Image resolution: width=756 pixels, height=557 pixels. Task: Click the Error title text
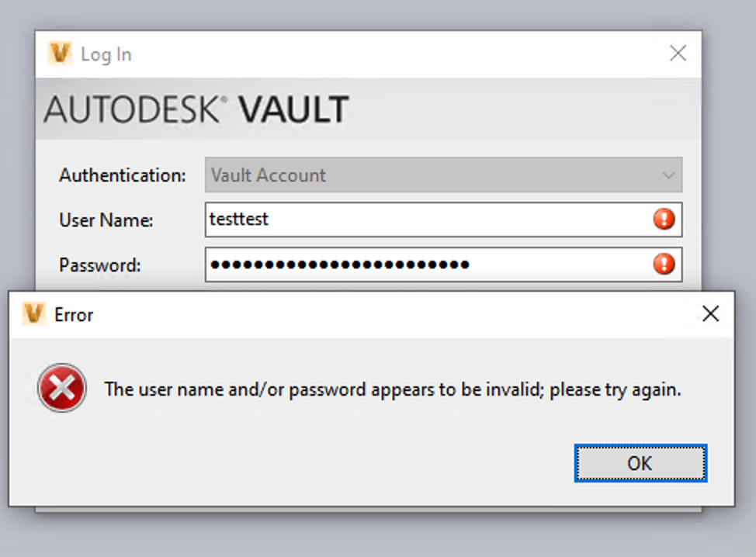click(74, 315)
